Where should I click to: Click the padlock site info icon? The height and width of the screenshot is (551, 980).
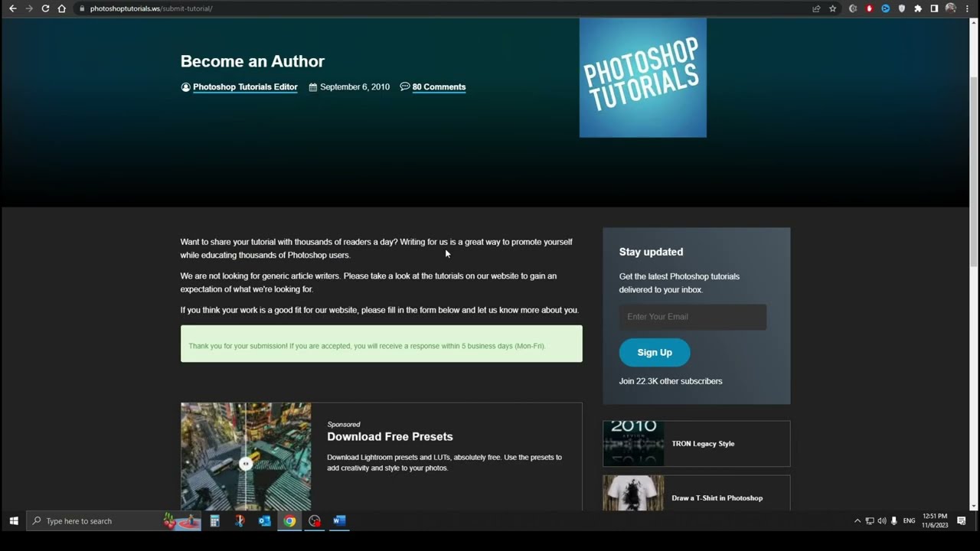click(x=82, y=8)
